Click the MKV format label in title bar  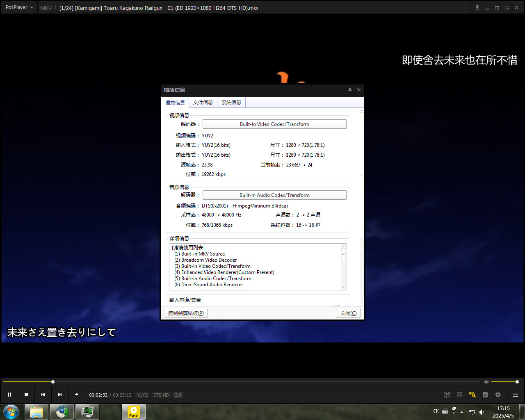(x=46, y=8)
